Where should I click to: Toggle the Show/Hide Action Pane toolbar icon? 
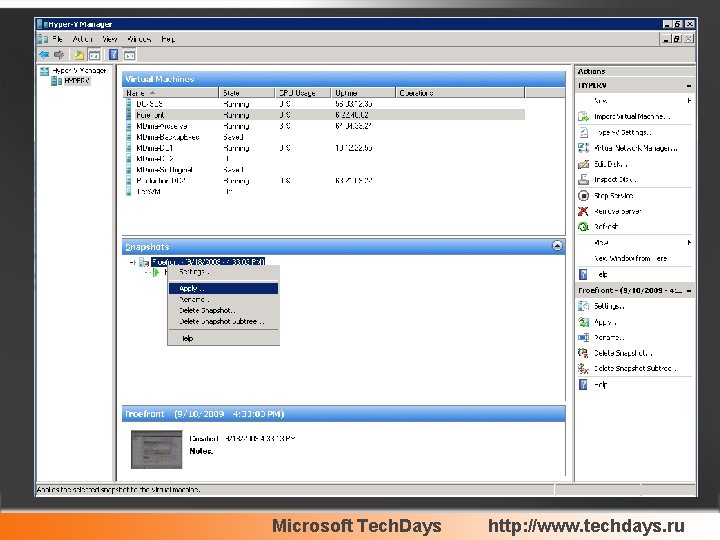coord(129,55)
